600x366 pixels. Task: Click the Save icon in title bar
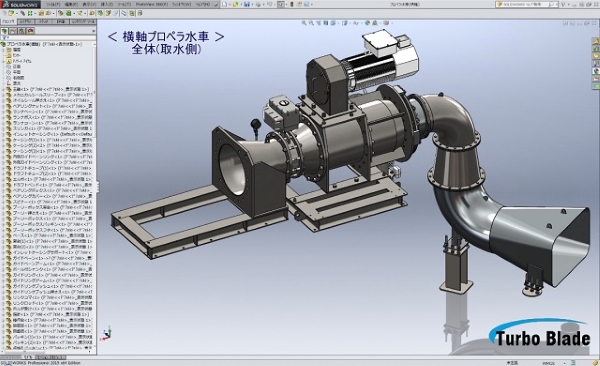[247, 4]
